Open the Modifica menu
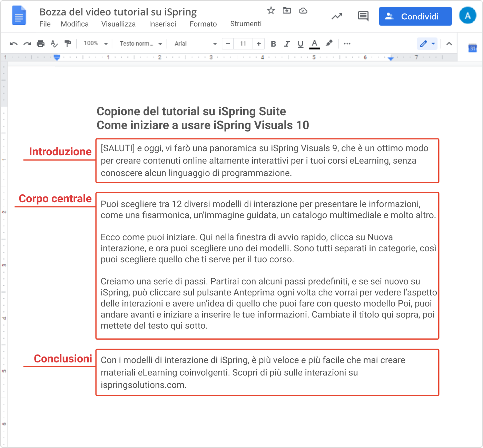 (x=75, y=24)
